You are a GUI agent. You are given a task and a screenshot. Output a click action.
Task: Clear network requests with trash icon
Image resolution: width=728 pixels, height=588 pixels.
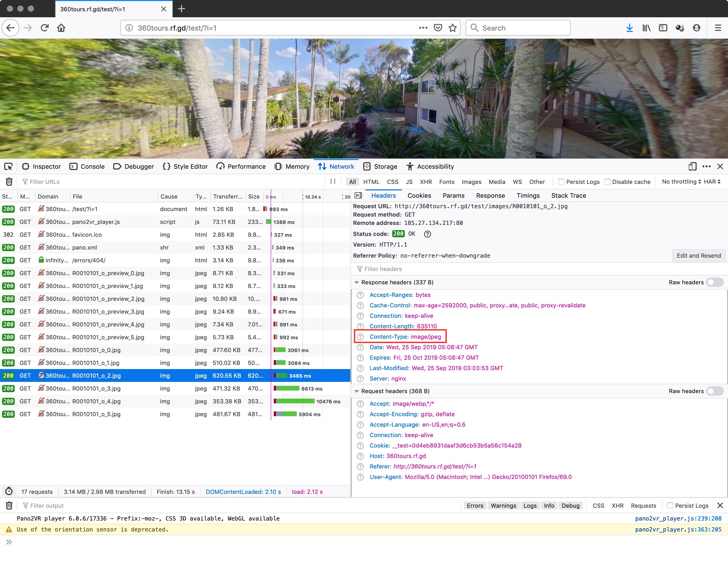[x=9, y=182]
